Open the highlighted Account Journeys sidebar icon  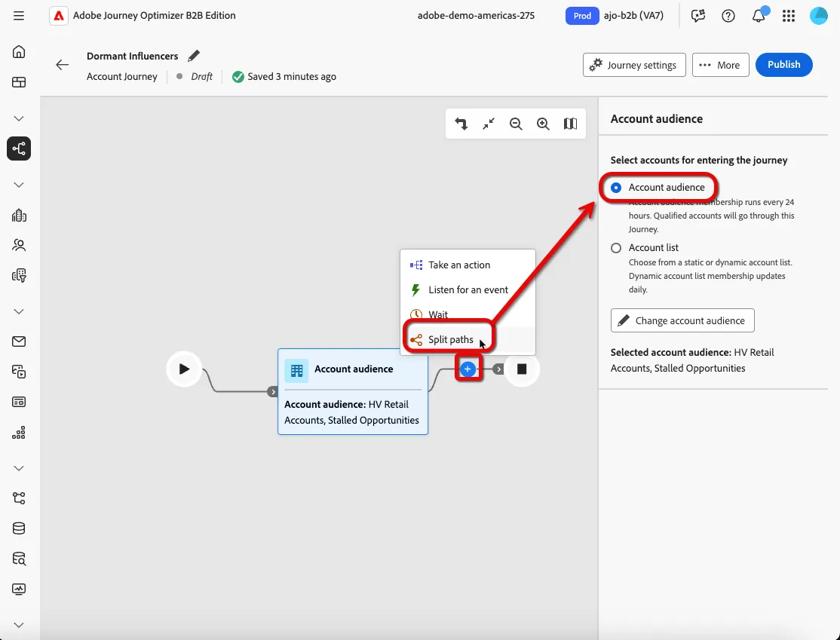[x=19, y=149]
